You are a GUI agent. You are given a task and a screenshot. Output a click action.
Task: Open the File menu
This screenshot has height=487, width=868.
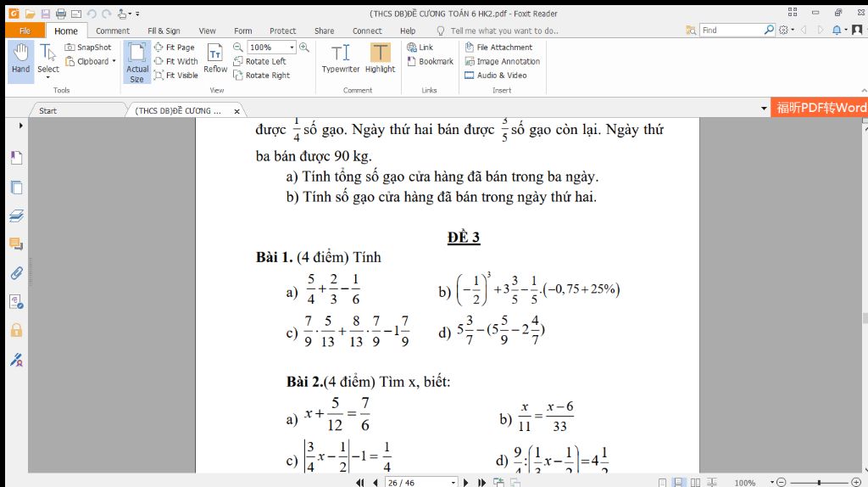(x=25, y=31)
